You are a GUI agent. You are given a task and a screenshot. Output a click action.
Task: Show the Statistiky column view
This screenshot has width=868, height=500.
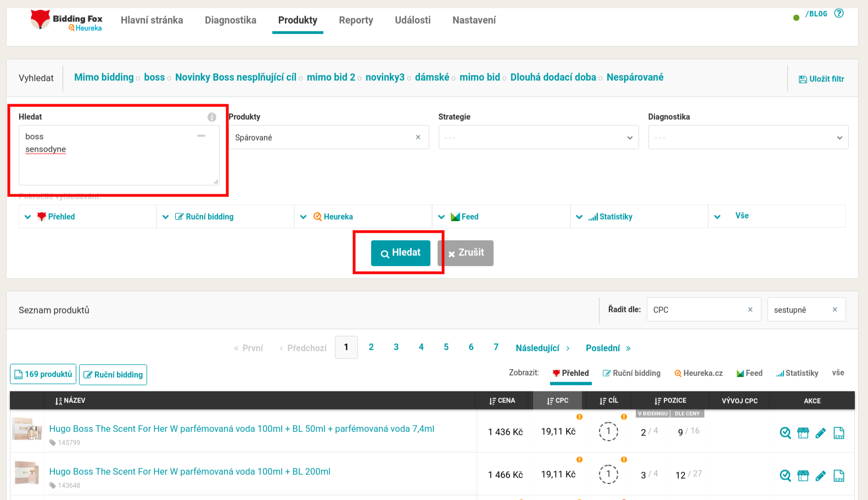click(x=797, y=373)
